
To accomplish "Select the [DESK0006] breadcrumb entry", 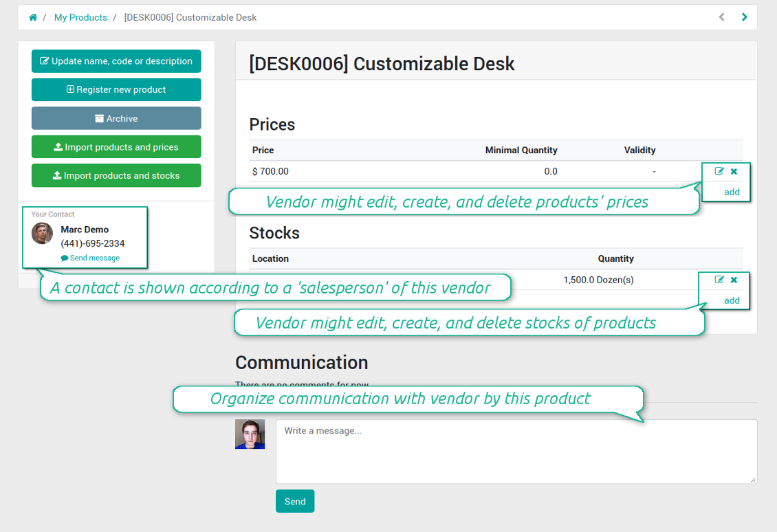I will pyautogui.click(x=189, y=16).
